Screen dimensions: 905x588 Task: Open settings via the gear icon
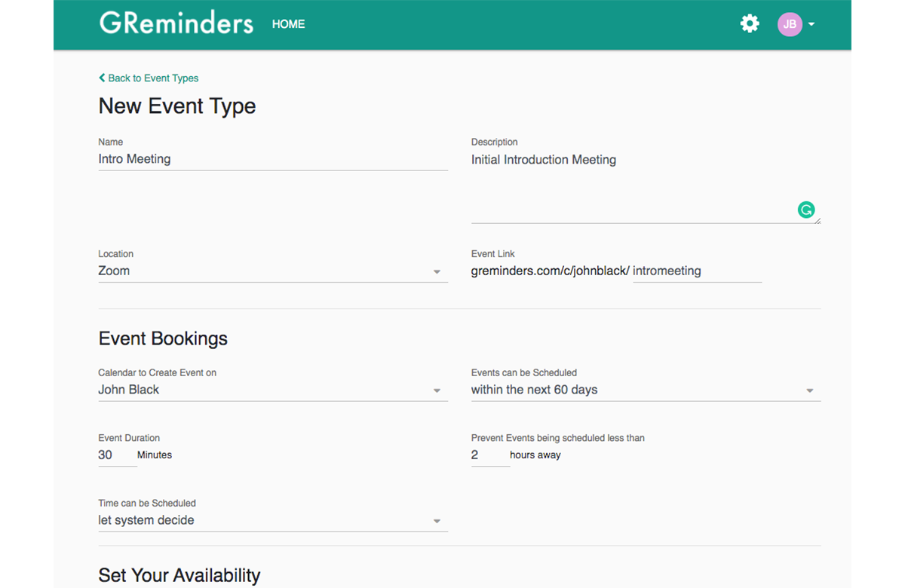[x=750, y=23]
